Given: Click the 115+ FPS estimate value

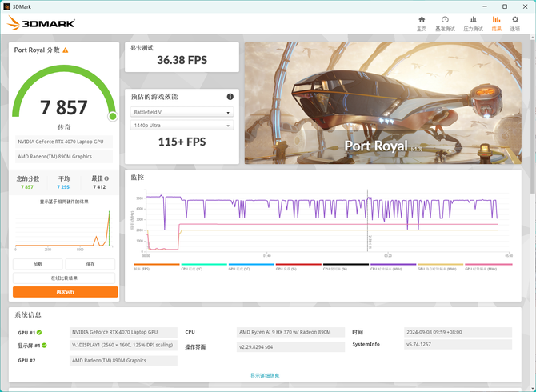Looking at the screenshot, I should pyautogui.click(x=182, y=142).
